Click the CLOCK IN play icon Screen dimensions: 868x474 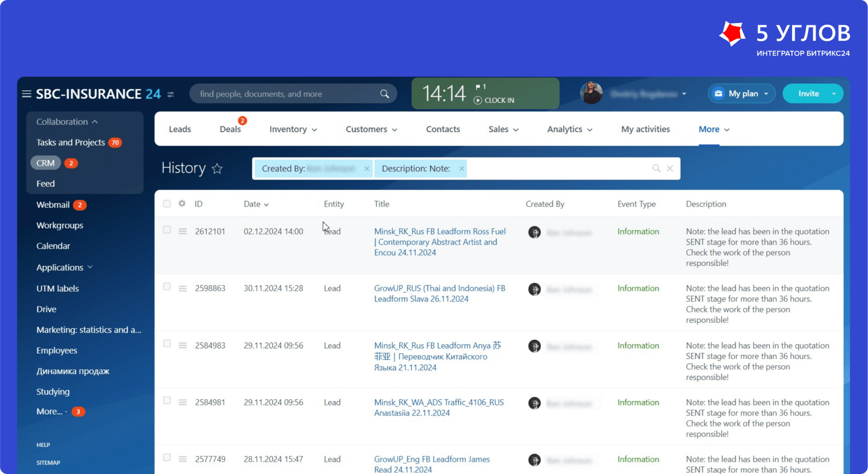pyautogui.click(x=478, y=100)
